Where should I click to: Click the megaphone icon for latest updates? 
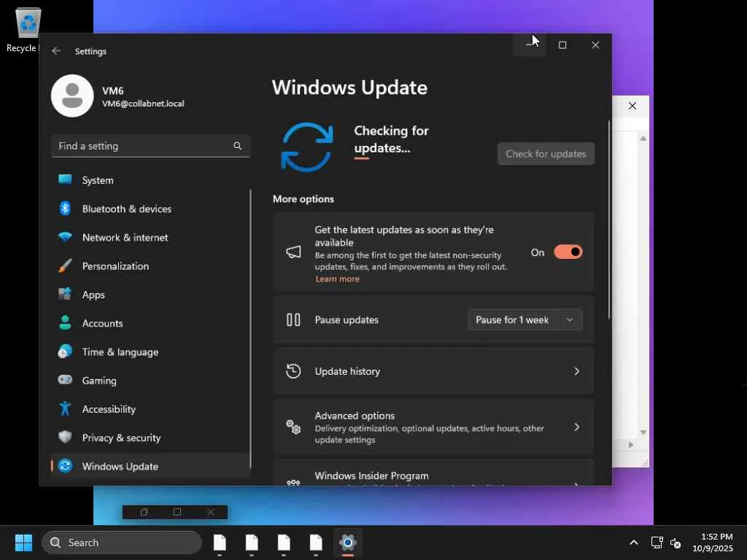tap(293, 252)
